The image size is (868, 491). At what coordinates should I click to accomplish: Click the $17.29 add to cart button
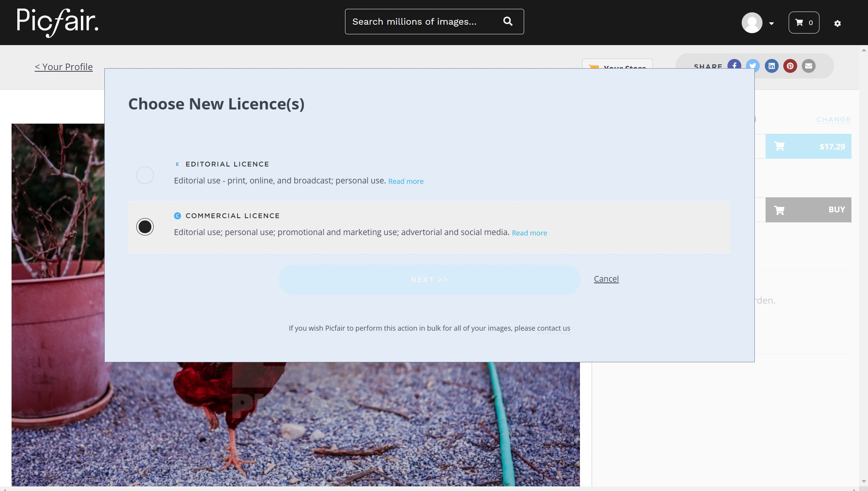pos(808,146)
